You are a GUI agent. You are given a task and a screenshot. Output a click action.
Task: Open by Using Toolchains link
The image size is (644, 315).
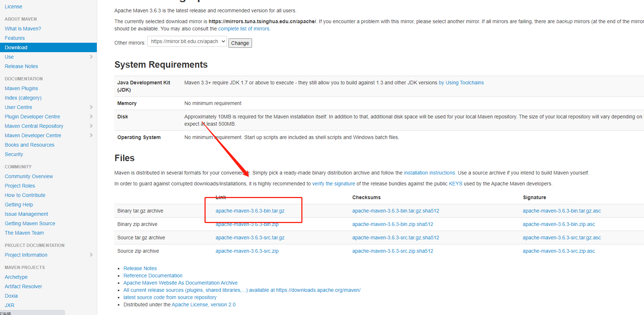click(x=461, y=83)
